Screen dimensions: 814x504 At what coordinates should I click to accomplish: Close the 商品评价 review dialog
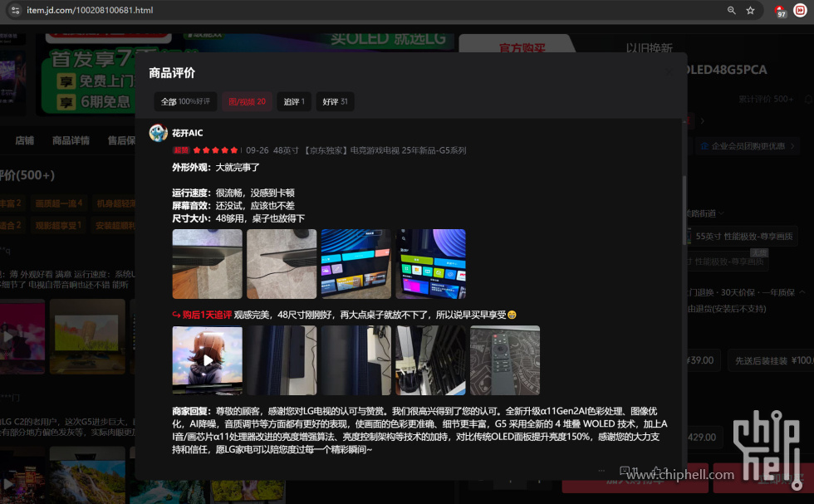click(669, 73)
